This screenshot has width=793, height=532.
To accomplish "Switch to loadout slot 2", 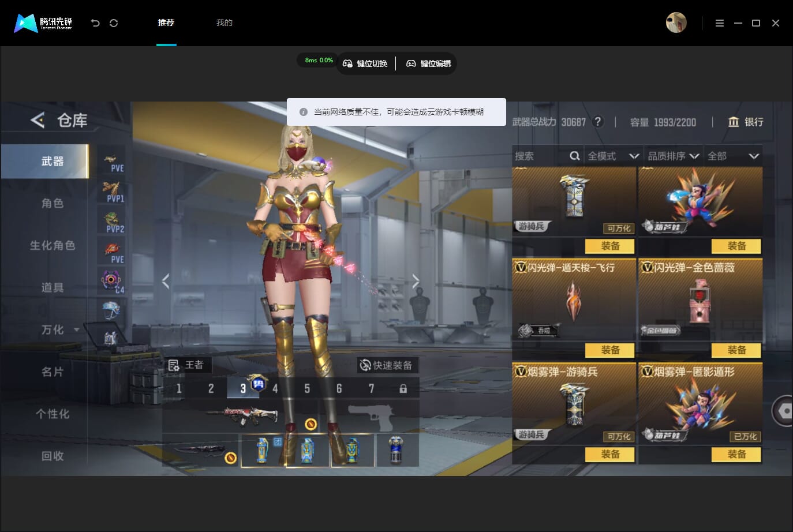I will [211, 388].
